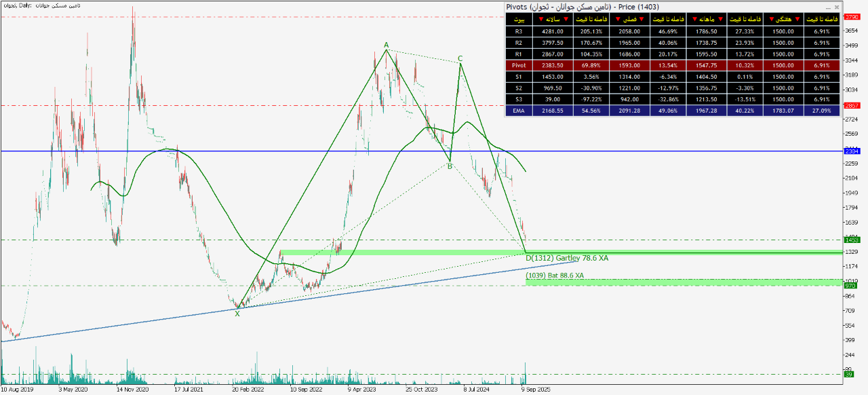Screen dimensions: 868x395
Task: Select the Pivot row label in table
Action: (x=519, y=66)
